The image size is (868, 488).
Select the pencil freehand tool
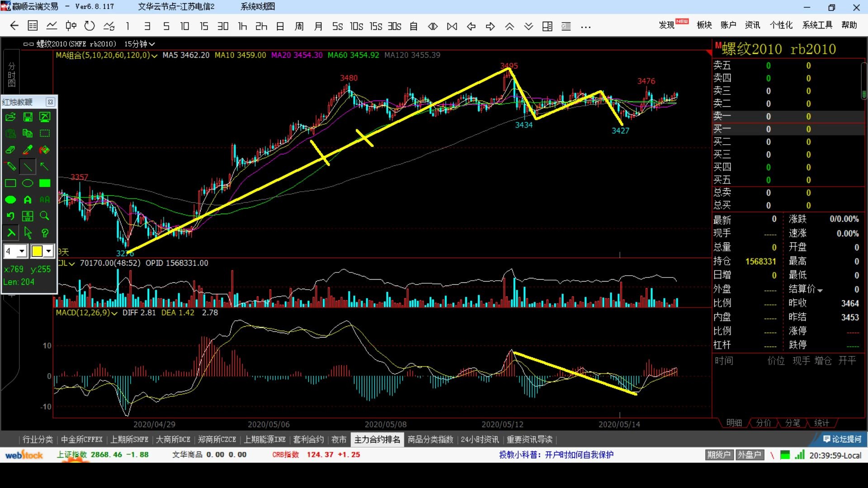click(x=10, y=166)
